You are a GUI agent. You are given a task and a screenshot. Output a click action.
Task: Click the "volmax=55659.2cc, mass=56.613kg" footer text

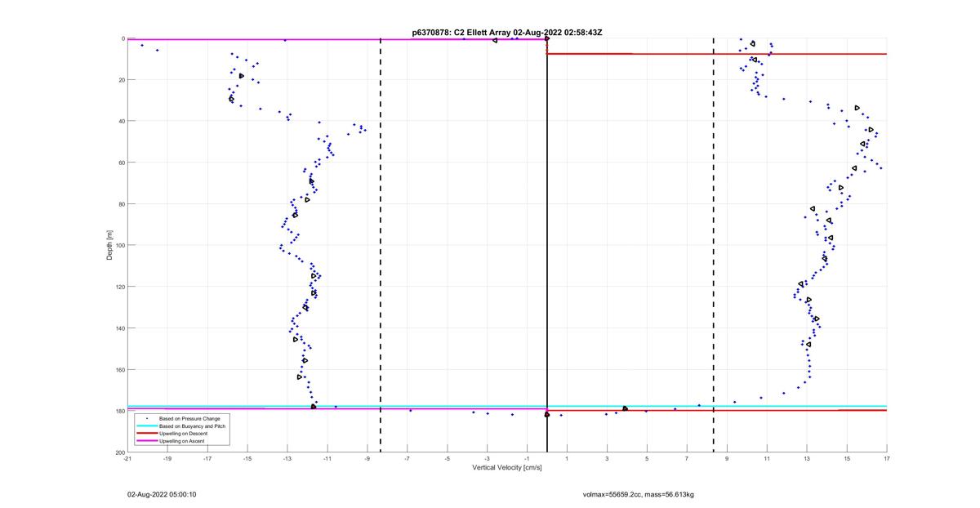(x=638, y=494)
